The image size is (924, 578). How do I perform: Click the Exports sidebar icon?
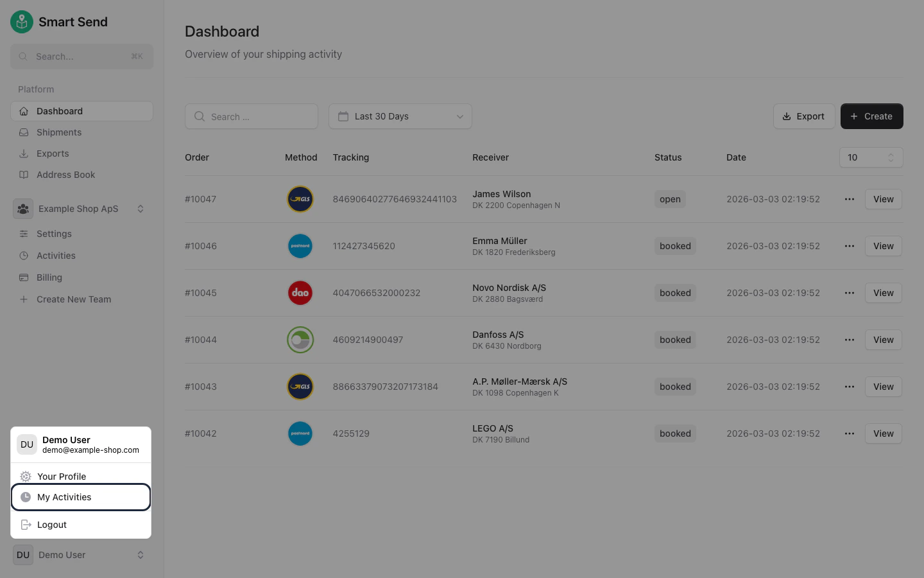pyautogui.click(x=23, y=153)
